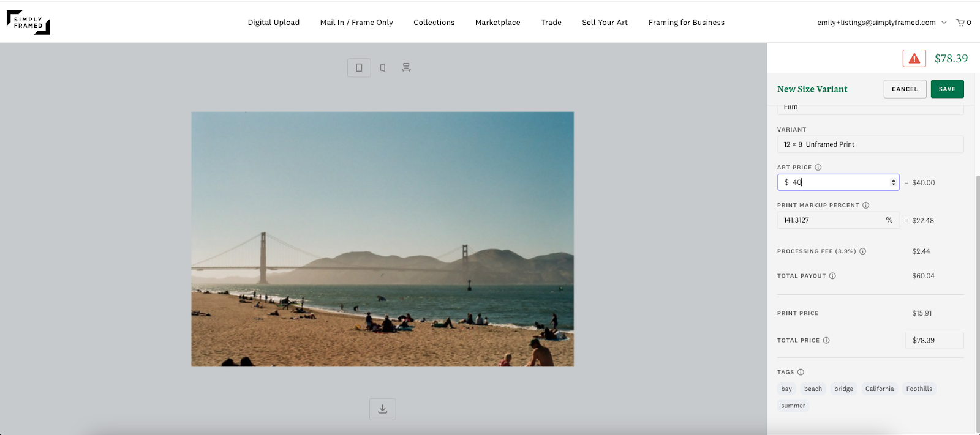Viewport: 980px width, 435px height.
Task: Click the $2.44 processing fee value
Action: 921,251
